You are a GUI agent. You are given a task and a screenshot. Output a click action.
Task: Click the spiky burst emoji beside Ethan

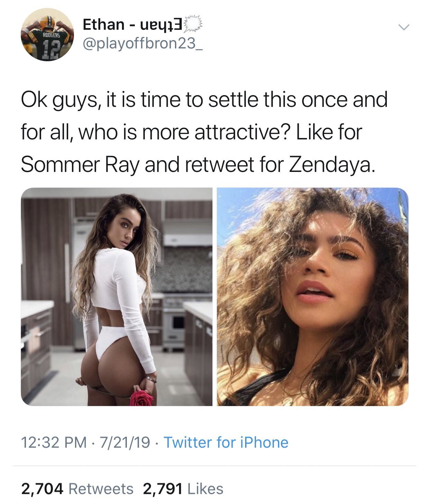point(194,25)
